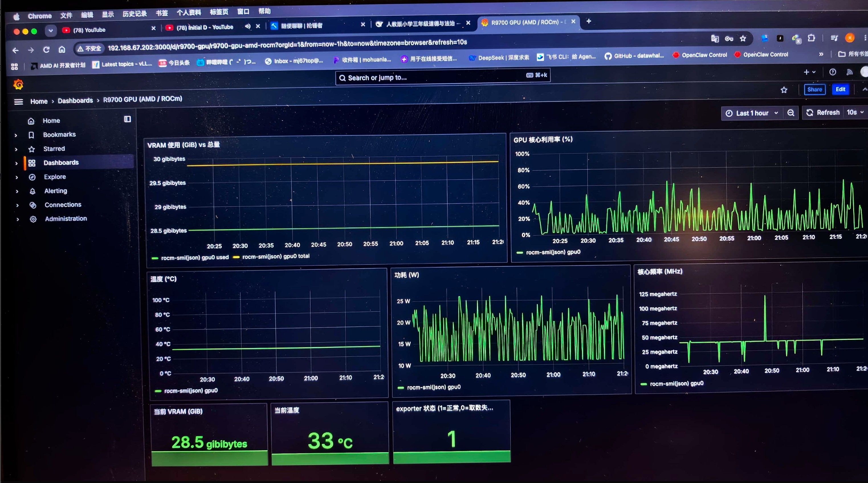
Task: Open the Grafana help icon
Action: [833, 72]
